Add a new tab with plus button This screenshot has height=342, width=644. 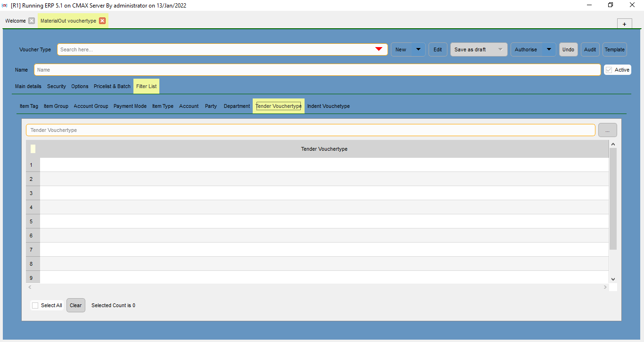[624, 24]
